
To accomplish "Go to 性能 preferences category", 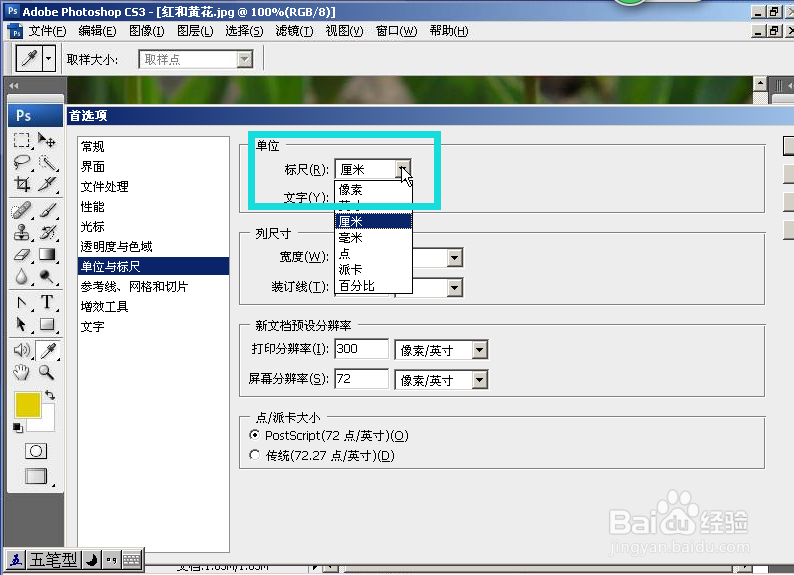I will pyautogui.click(x=153, y=207).
